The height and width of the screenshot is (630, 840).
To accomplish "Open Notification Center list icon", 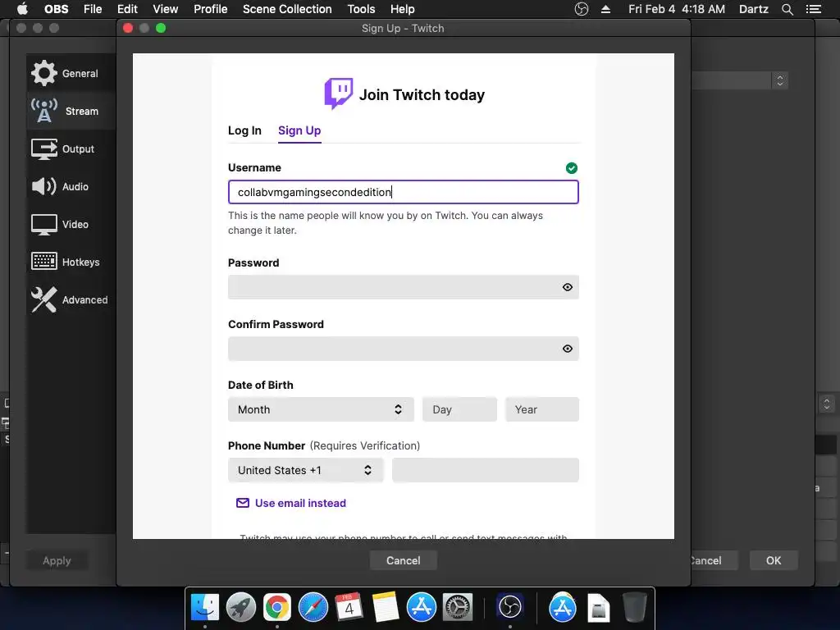I will coord(814,9).
